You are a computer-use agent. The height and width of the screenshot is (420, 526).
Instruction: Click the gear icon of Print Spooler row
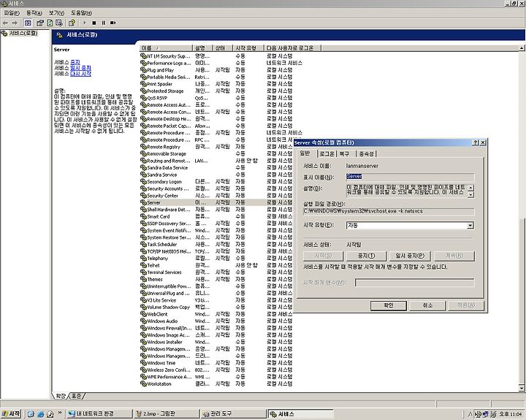[143, 84]
